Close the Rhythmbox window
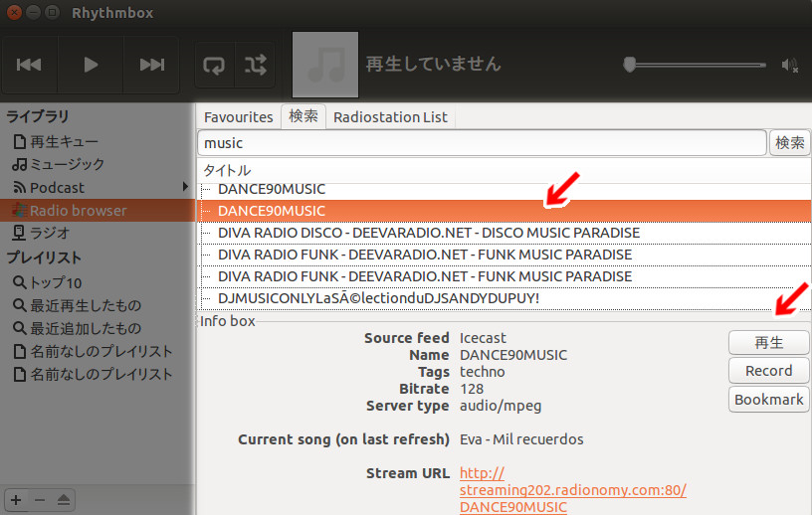Screen dimensions: 812x515 (x=15, y=12)
